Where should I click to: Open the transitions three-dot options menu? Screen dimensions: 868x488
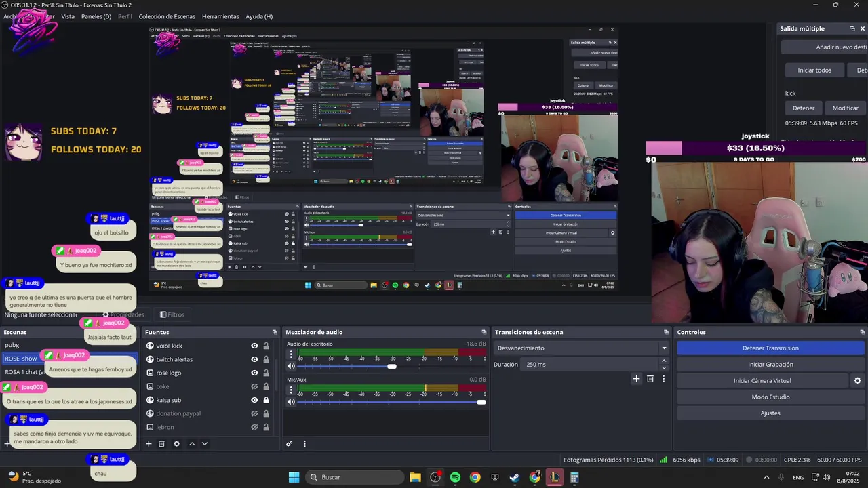[x=663, y=379]
